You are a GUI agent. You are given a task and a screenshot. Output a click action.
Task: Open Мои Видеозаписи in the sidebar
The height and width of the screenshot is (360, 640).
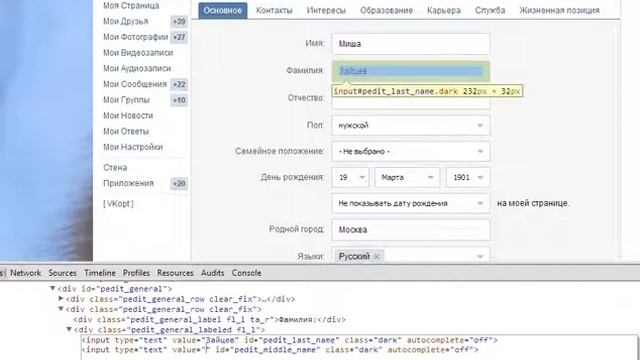138,53
